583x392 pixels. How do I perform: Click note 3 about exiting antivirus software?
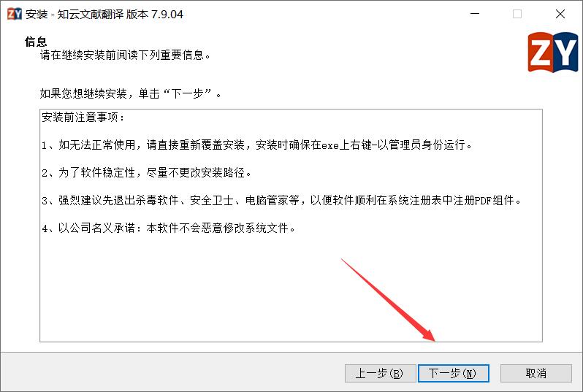pos(281,200)
